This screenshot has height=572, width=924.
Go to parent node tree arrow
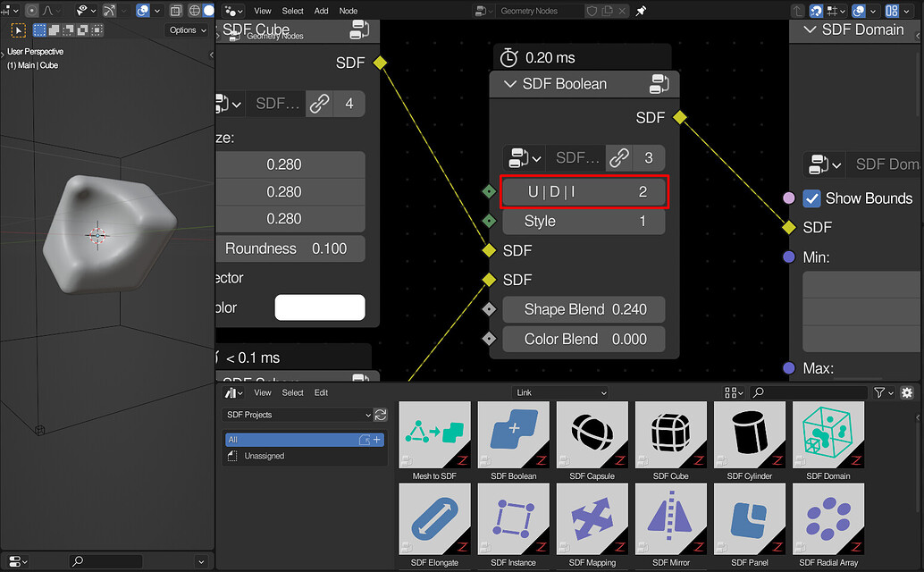(x=797, y=11)
